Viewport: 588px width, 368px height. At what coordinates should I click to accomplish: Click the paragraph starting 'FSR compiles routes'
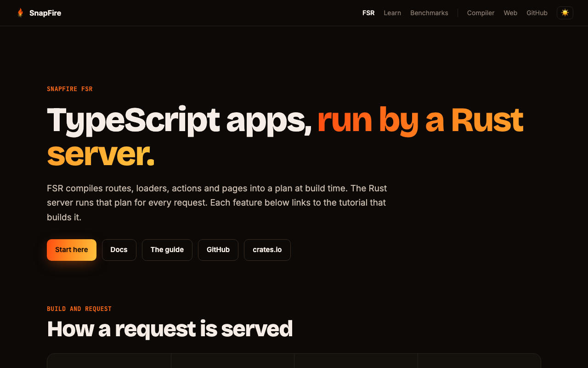coord(217,202)
